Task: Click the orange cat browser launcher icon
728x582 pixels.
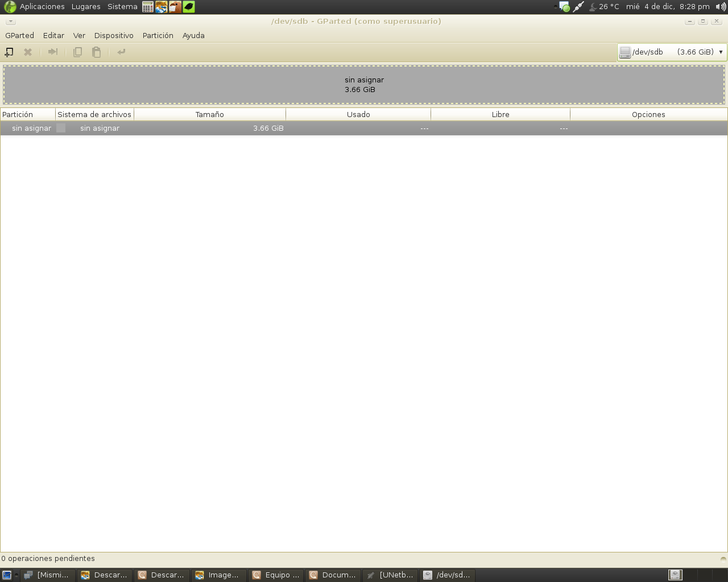Action: 162,7
